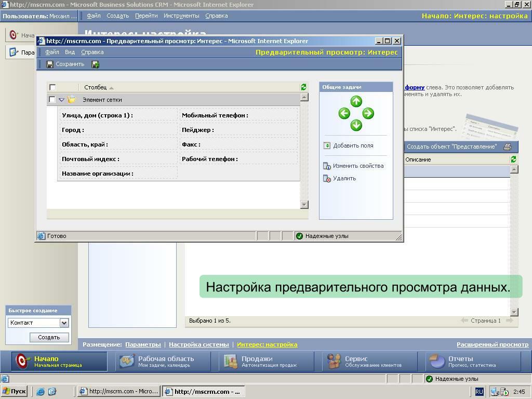Click Удалить in Общие задачи
Screen dimensions: 532x399
point(340,178)
